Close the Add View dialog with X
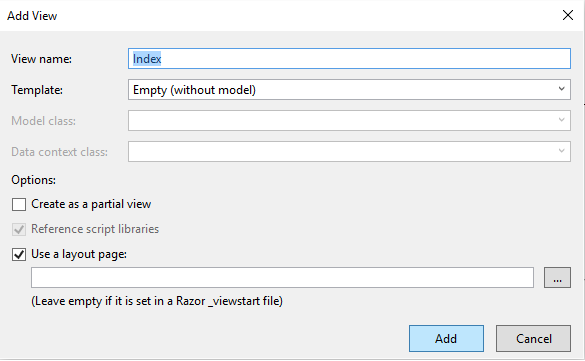Image resolution: width=585 pixels, height=361 pixels. [x=567, y=15]
